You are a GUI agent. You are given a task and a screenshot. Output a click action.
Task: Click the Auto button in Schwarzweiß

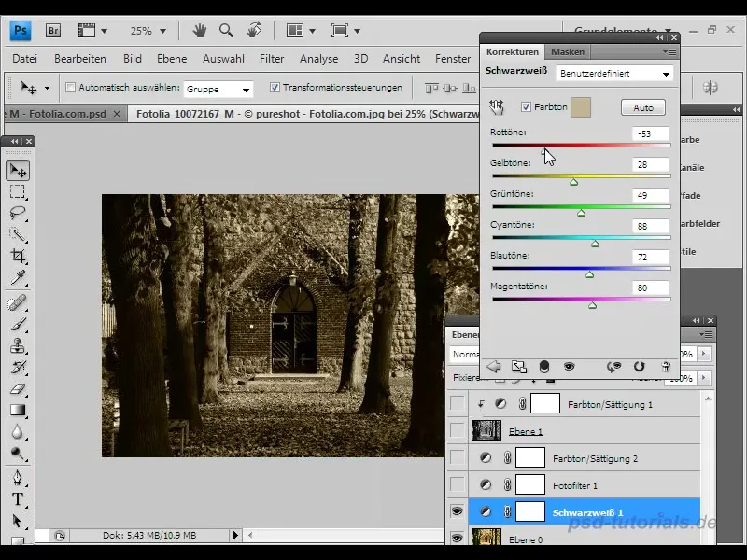(x=643, y=107)
